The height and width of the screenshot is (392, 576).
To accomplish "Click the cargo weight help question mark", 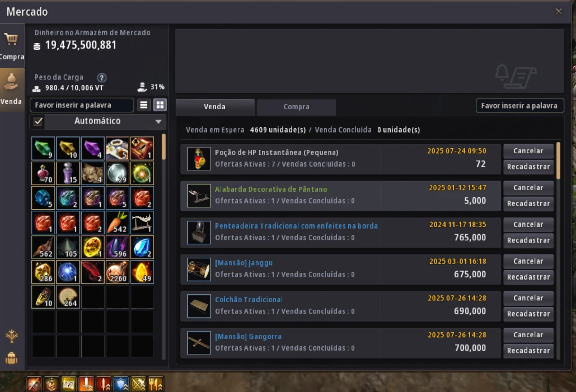I will pos(102,77).
